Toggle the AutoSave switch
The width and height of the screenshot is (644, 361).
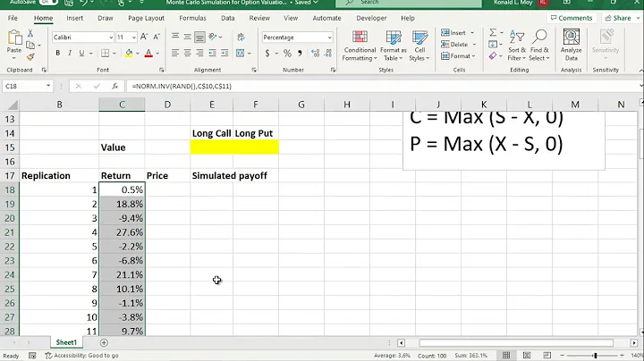click(48, 3)
